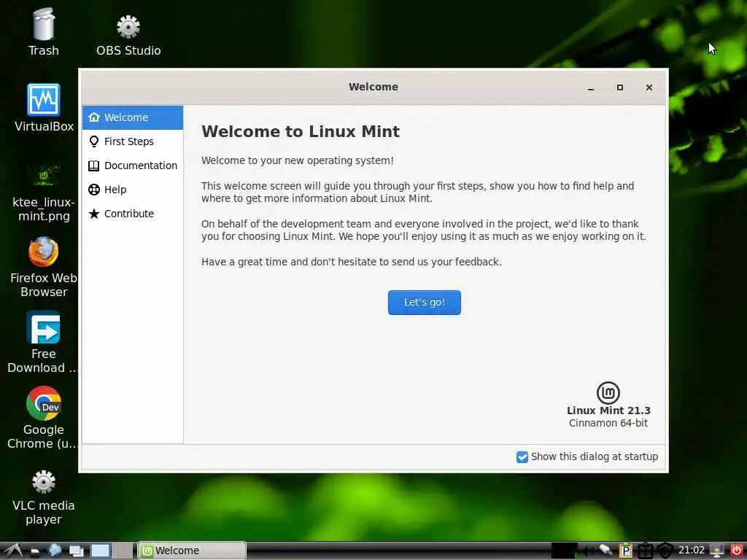Maximize the Welcome window

620,87
